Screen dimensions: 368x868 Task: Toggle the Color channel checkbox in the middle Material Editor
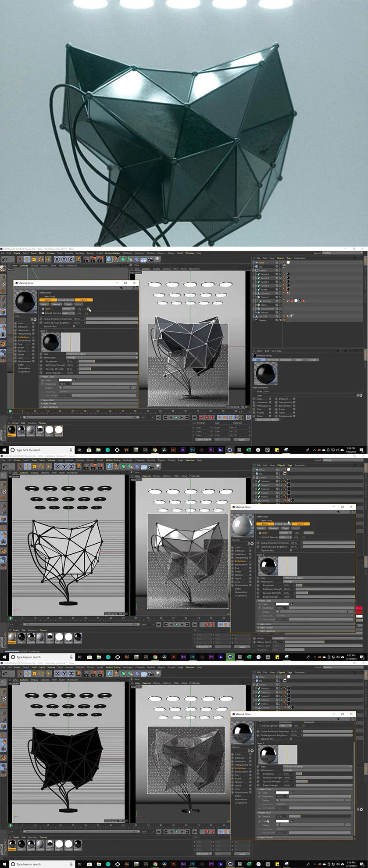coord(250,547)
